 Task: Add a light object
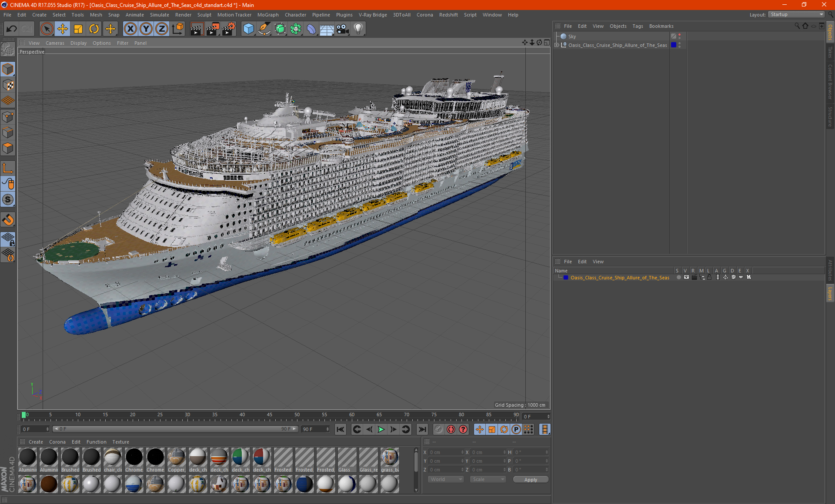tap(358, 29)
